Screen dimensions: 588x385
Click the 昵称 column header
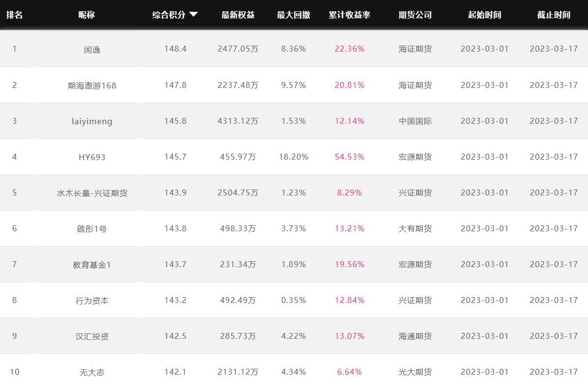pos(87,15)
